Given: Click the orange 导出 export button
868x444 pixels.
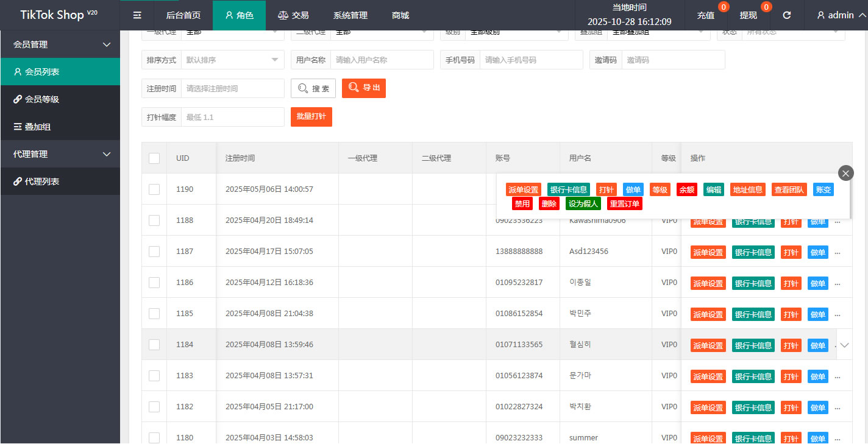Looking at the screenshot, I should 364,88.
